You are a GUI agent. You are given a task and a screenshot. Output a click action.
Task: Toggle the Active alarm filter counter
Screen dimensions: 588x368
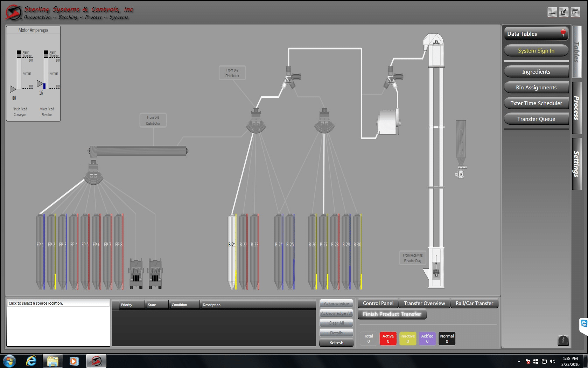(388, 339)
